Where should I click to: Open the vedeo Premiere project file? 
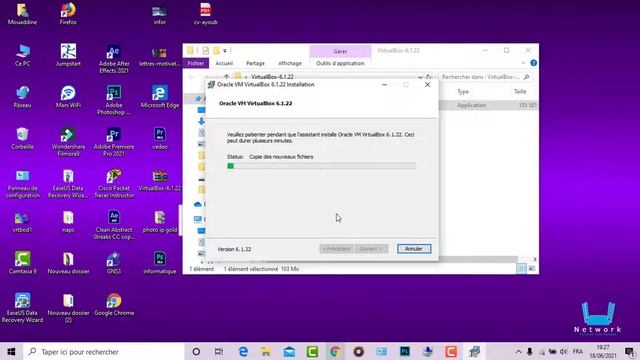(x=160, y=138)
